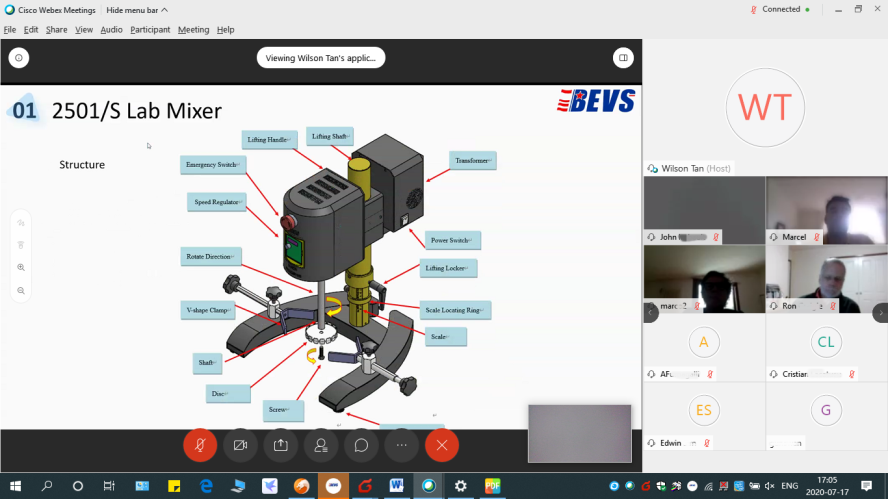Click zoom in magnifier on viewer sidebar
The height and width of the screenshot is (499, 888).
(x=21, y=267)
